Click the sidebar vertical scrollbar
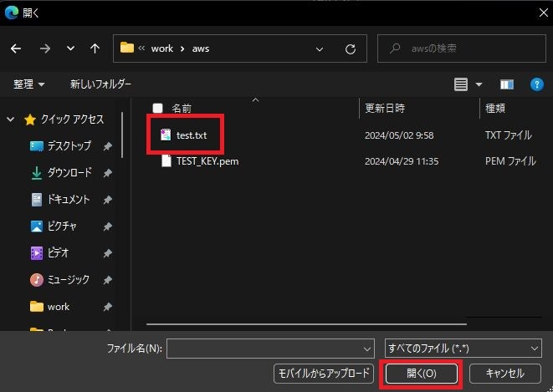 tap(122, 135)
